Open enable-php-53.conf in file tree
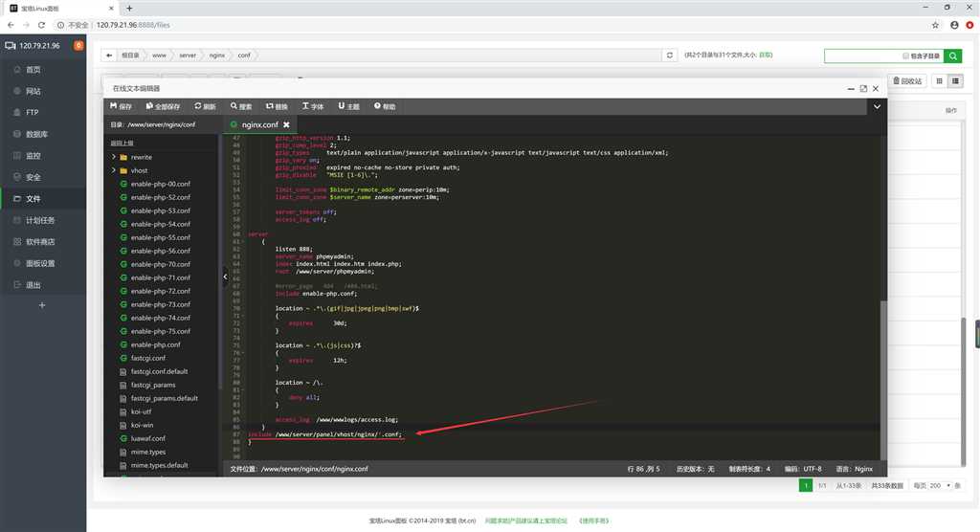Image resolution: width=980 pixels, height=532 pixels. point(161,211)
